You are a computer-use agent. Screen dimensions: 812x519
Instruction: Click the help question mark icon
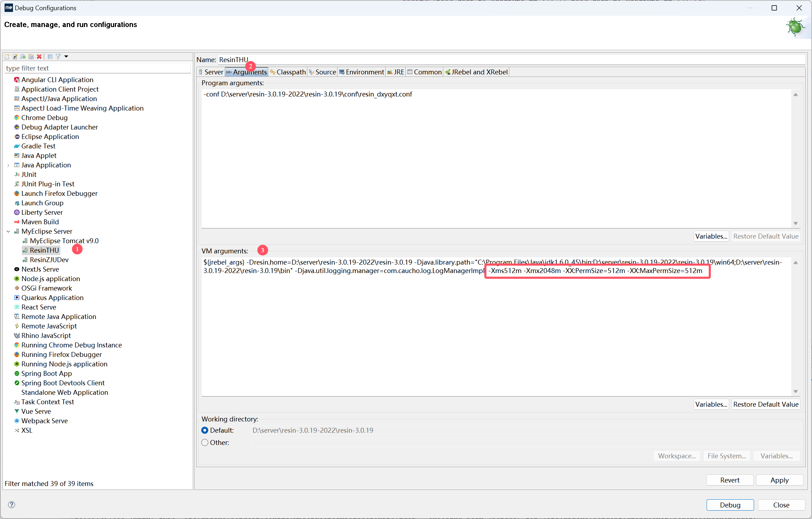(12, 505)
